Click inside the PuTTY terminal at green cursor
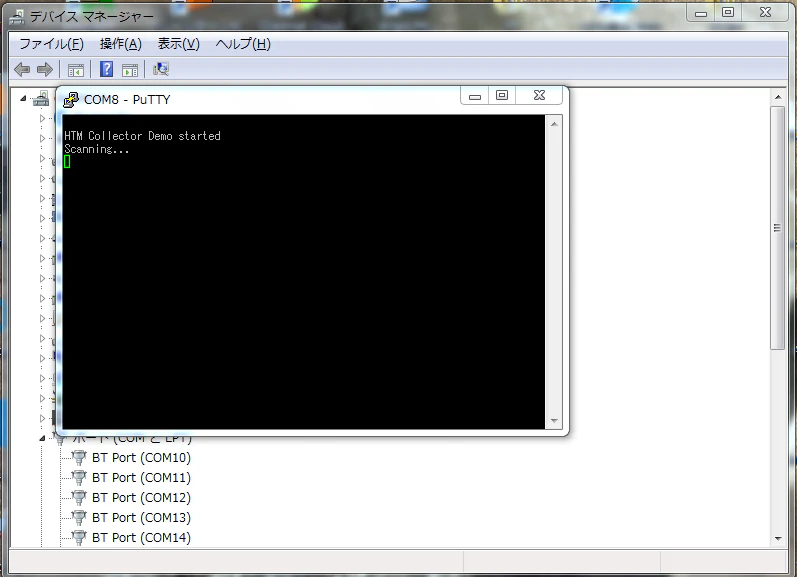Viewport: 797px width, 577px height. pyautogui.click(x=67, y=162)
